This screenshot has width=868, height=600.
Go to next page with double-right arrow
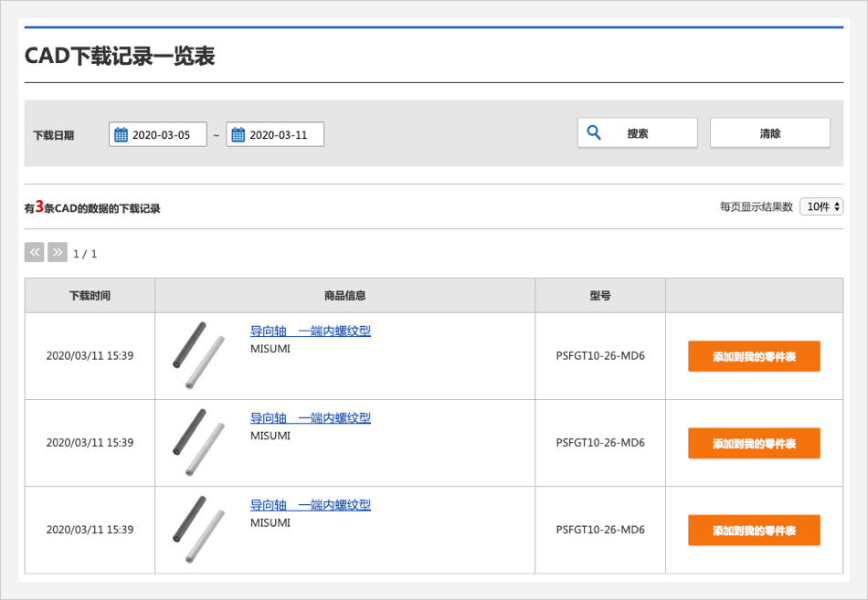click(x=58, y=253)
